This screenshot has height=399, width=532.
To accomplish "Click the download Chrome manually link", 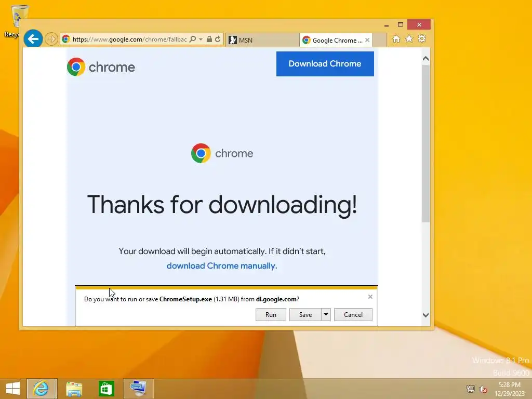I will click(x=222, y=265).
